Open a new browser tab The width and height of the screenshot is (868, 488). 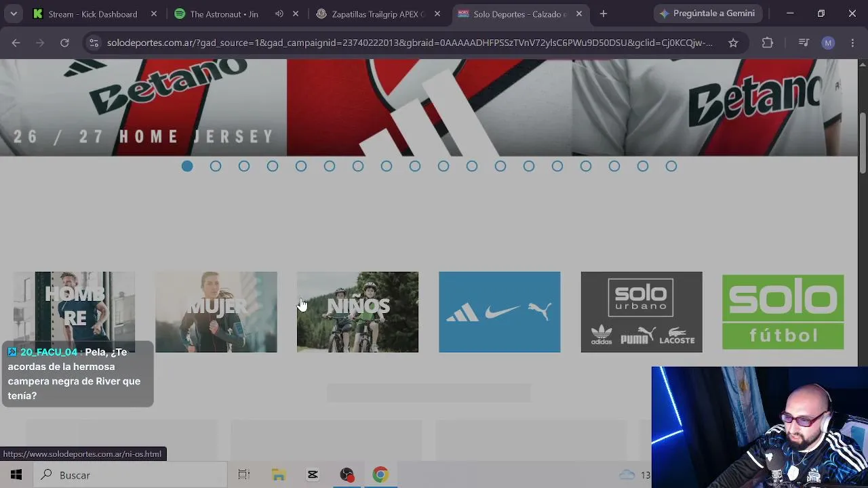click(x=604, y=14)
